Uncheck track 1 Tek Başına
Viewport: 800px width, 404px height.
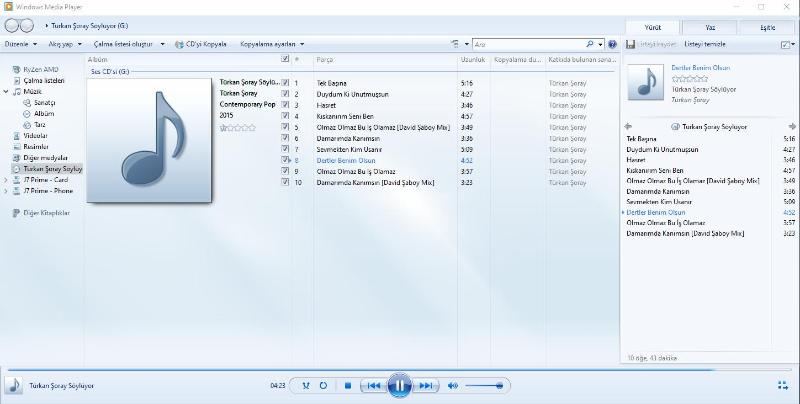(285, 83)
